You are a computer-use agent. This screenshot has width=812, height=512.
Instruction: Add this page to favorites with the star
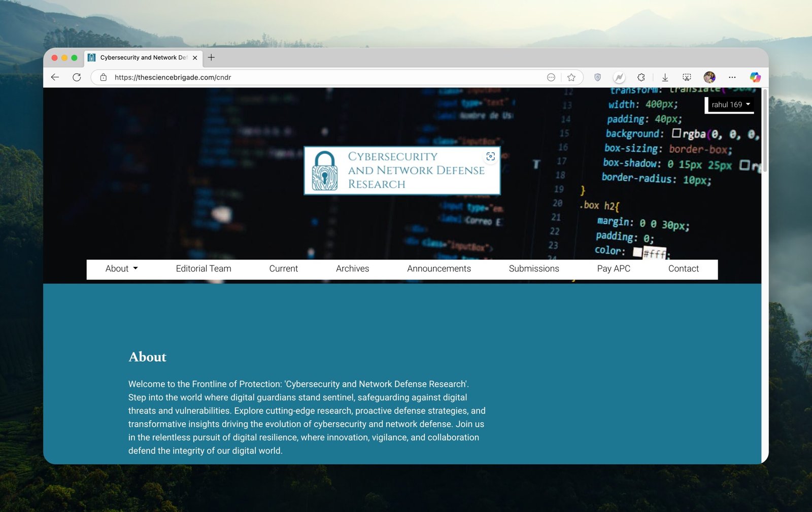pos(571,77)
